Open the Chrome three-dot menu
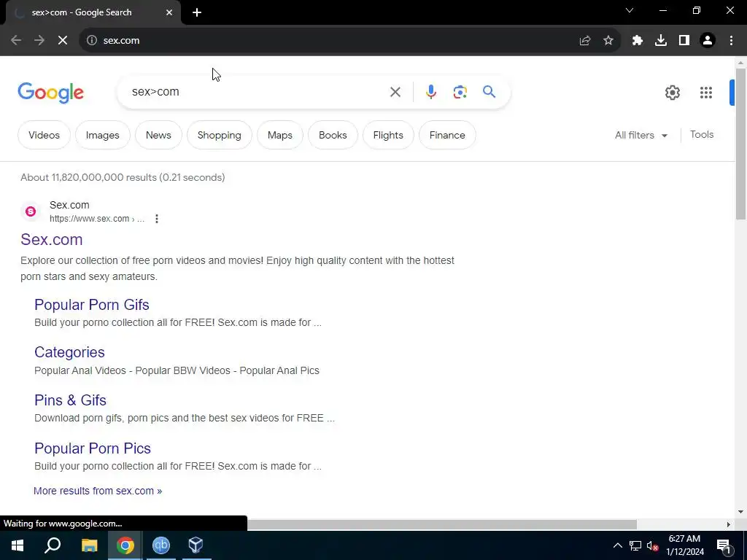 coord(731,41)
